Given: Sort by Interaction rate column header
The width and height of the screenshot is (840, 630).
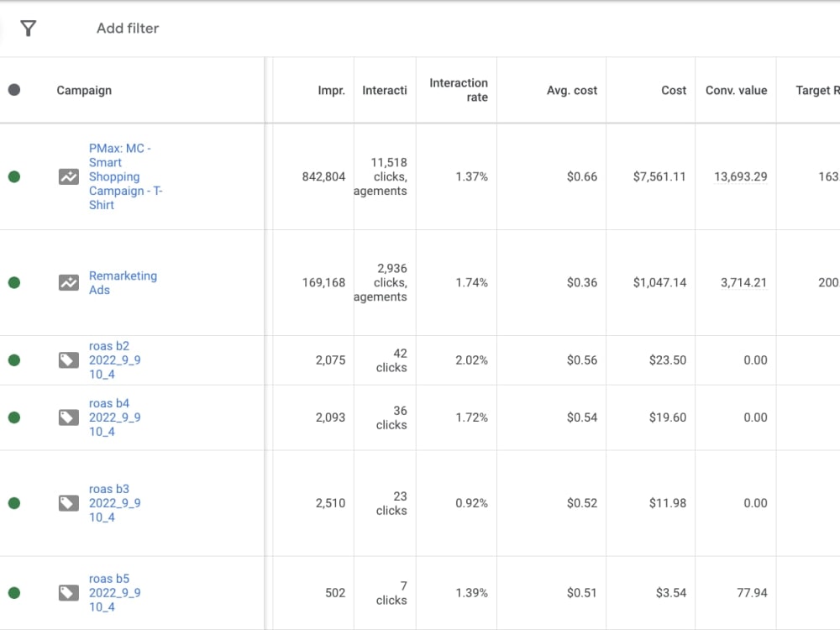Looking at the screenshot, I should click(x=459, y=90).
